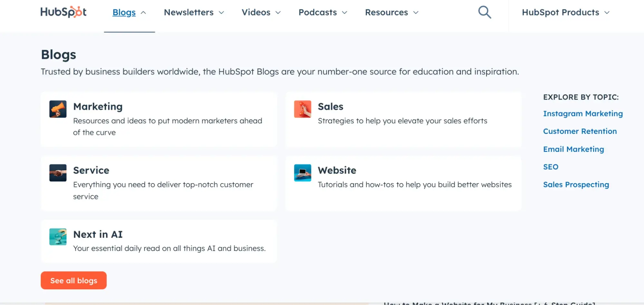This screenshot has height=305, width=644.
Task: Collapse the Blogs menu chevron
Action: tap(144, 13)
